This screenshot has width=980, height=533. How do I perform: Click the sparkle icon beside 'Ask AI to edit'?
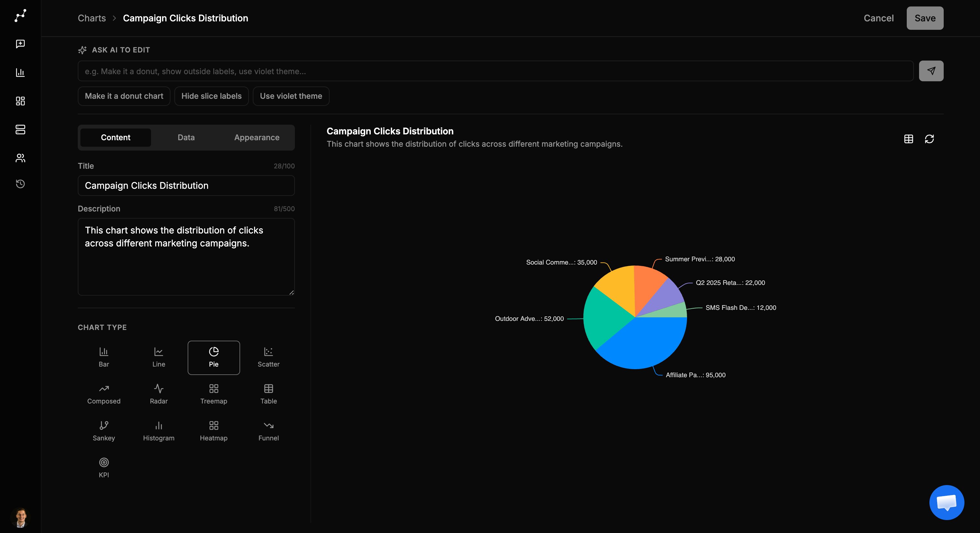[x=82, y=50]
